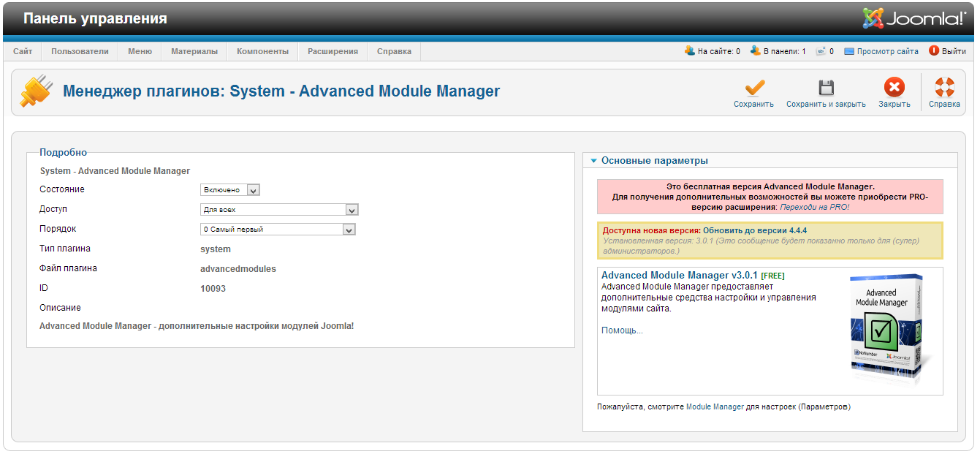Viewport: 980px width, 454px height.
Task: Collapse the Основные параметры panel
Action: coord(594,161)
